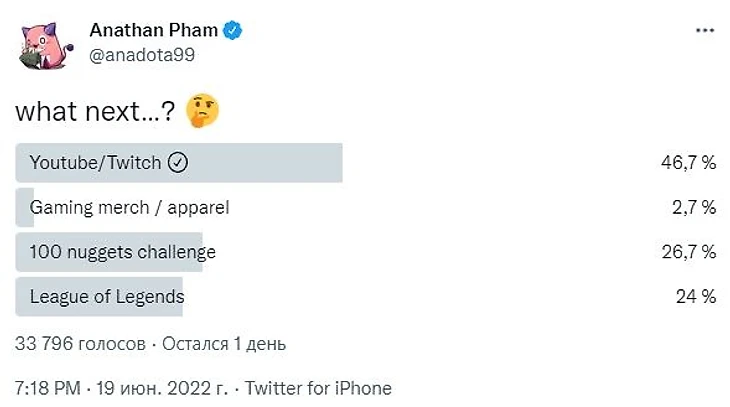Choose the 100 nuggets challenge option

pyautogui.click(x=122, y=252)
